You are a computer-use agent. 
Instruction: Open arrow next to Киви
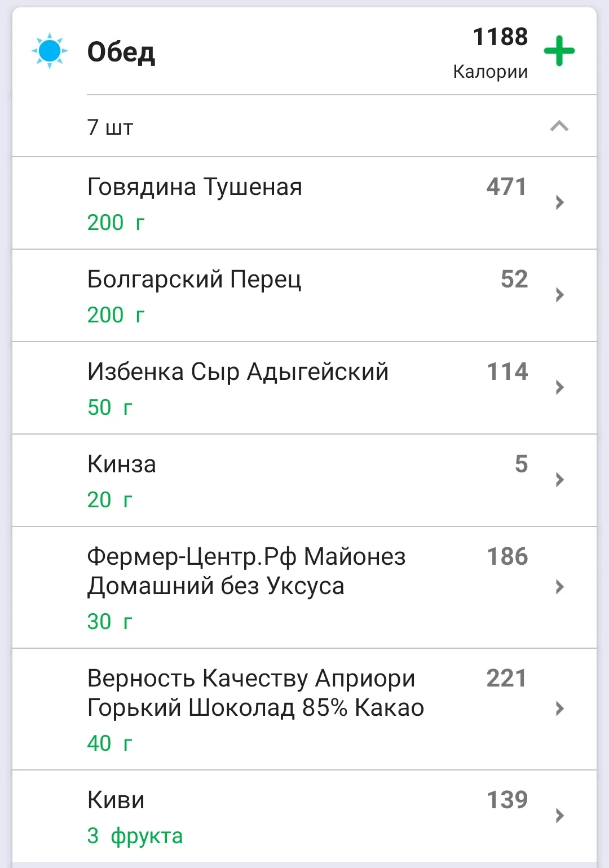[x=559, y=816]
